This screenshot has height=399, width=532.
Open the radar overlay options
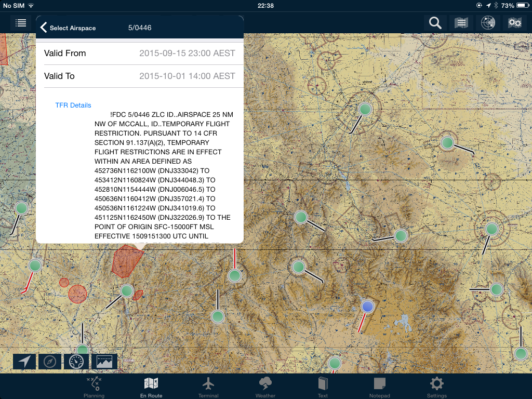click(488, 23)
